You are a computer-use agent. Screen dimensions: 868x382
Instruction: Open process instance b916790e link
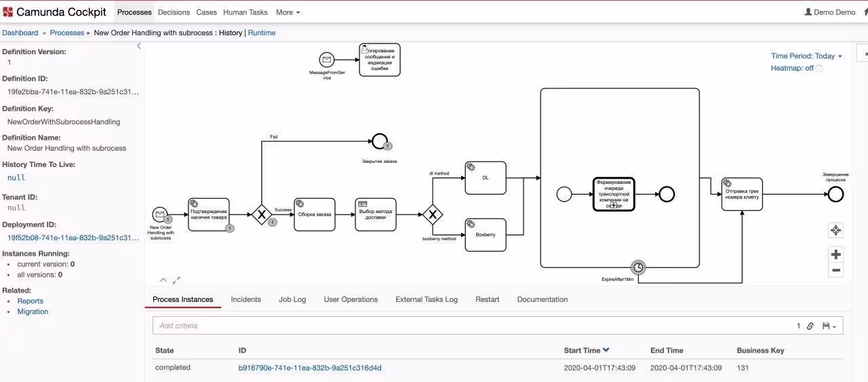(310, 368)
